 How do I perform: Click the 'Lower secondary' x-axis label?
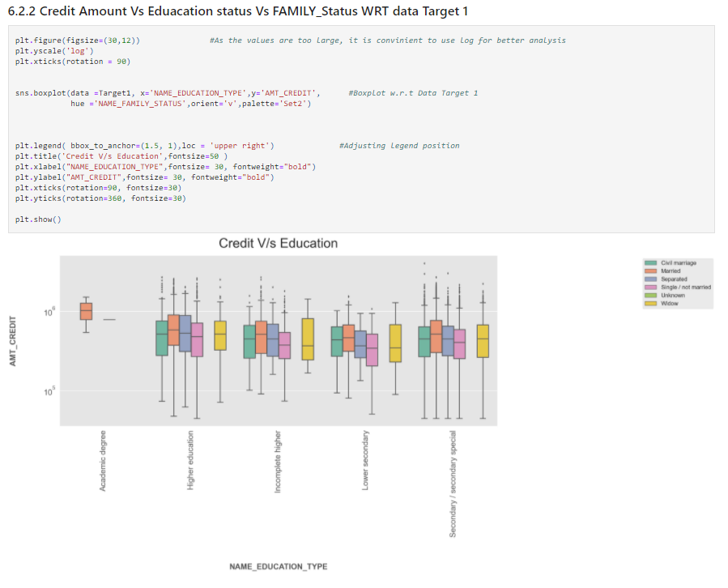tap(365, 460)
